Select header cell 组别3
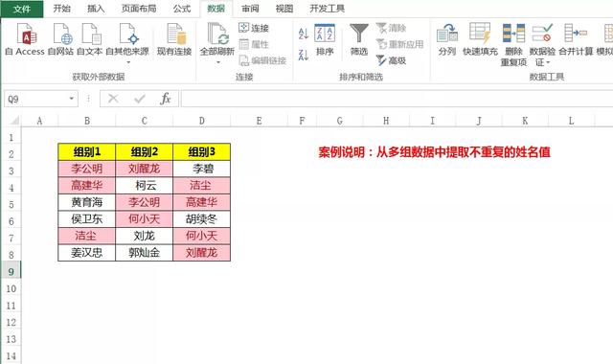Screen dimensions: 613x364 [202, 151]
